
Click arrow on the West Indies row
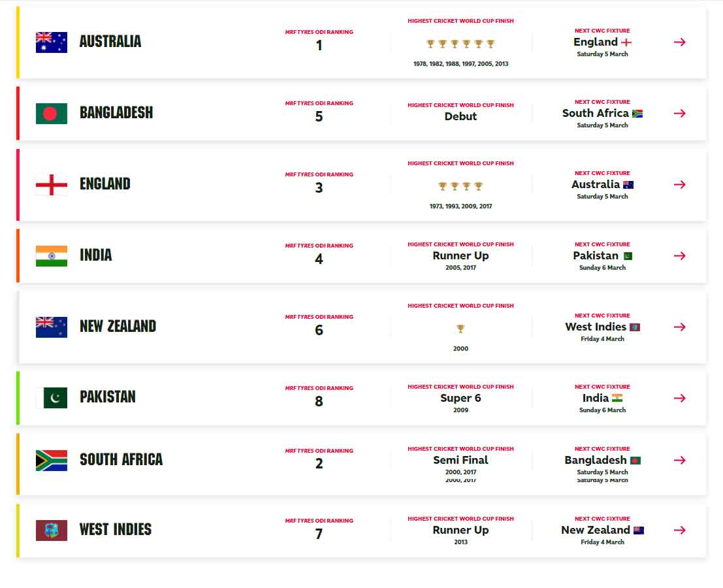point(679,530)
